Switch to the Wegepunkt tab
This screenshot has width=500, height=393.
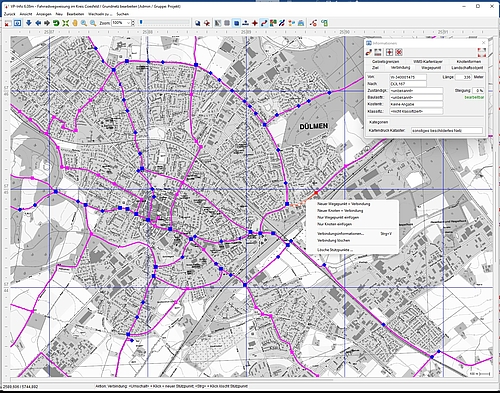431,68
